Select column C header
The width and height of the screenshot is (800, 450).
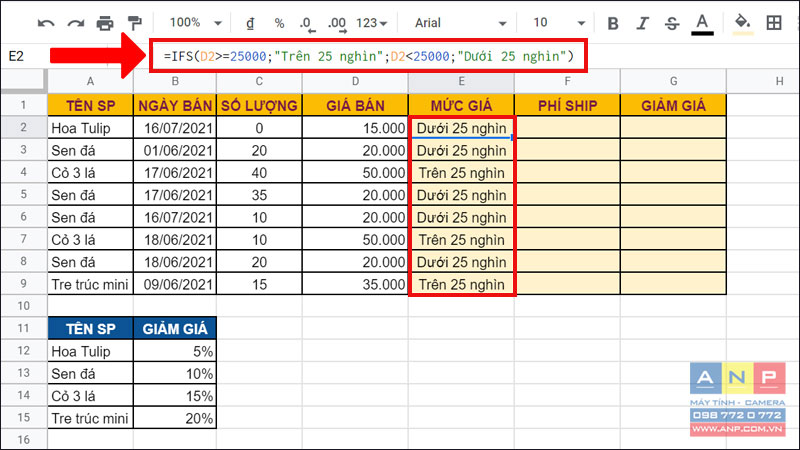(259, 81)
